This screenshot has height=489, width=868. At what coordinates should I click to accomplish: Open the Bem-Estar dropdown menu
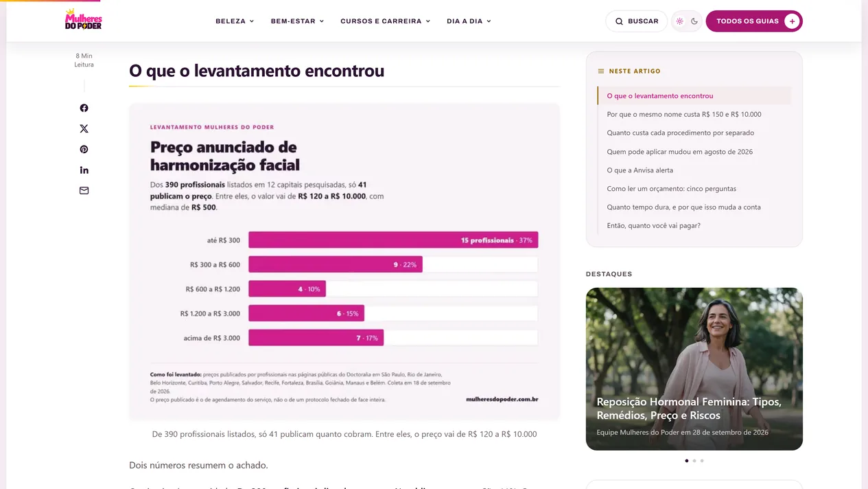(x=297, y=21)
